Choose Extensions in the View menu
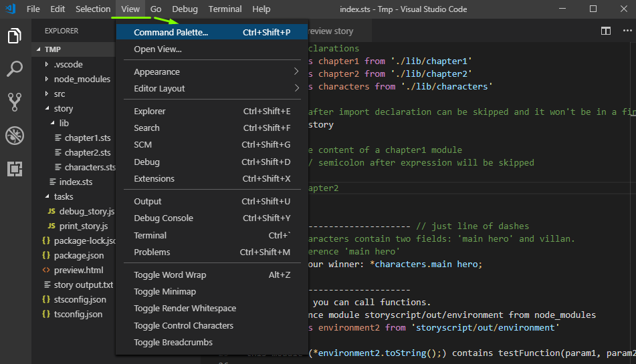The height and width of the screenshot is (364, 636). pos(212,178)
